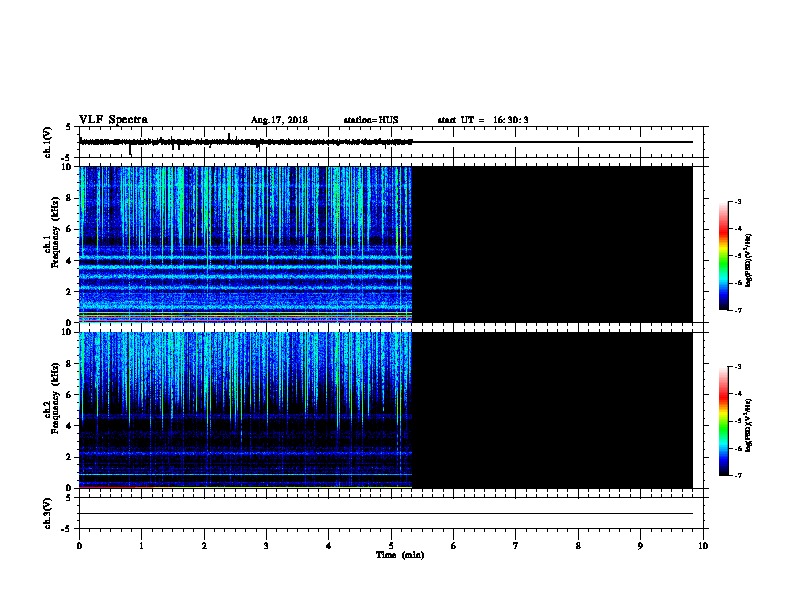Click the time axis tick label "5"

click(391, 545)
